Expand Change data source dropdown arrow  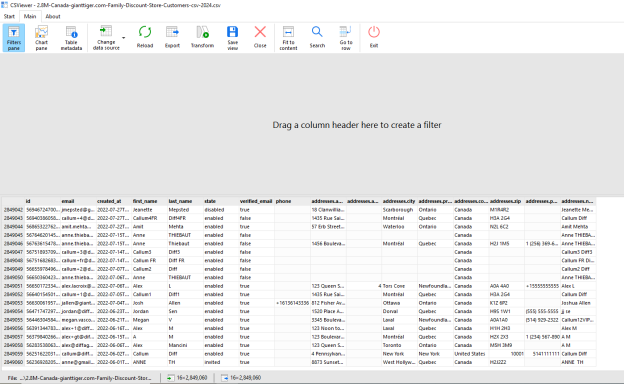123,38
